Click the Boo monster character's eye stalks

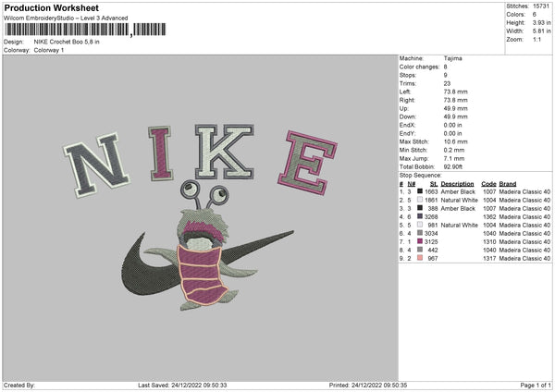(x=204, y=194)
